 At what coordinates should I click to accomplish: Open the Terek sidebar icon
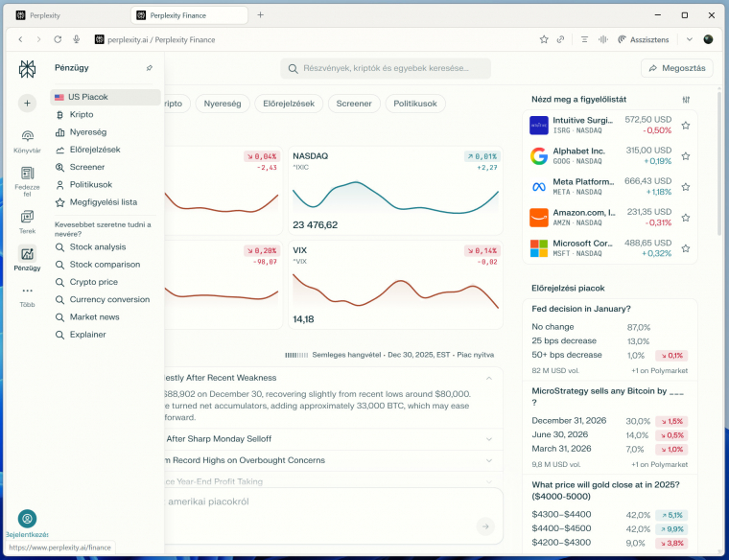click(27, 217)
